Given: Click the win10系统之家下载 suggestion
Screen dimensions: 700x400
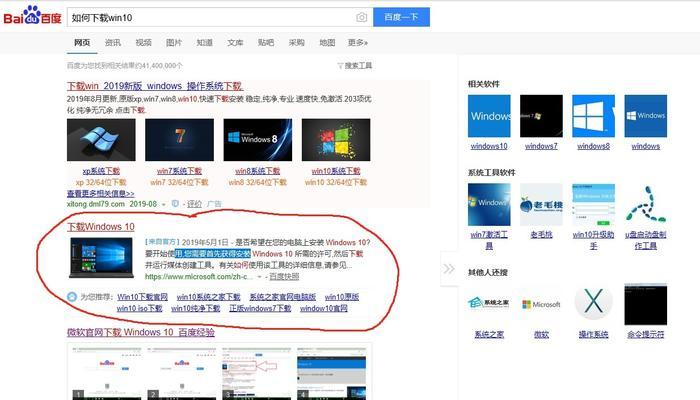Looking at the screenshot, I should 208,297.
